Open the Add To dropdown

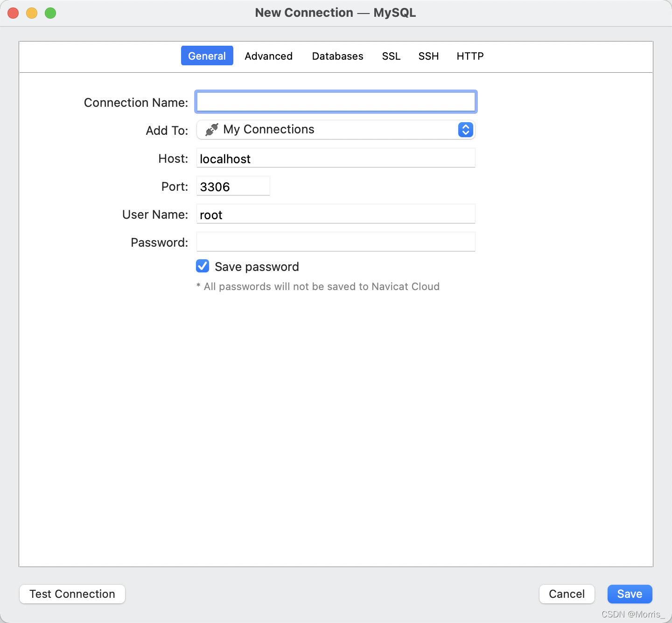336,130
